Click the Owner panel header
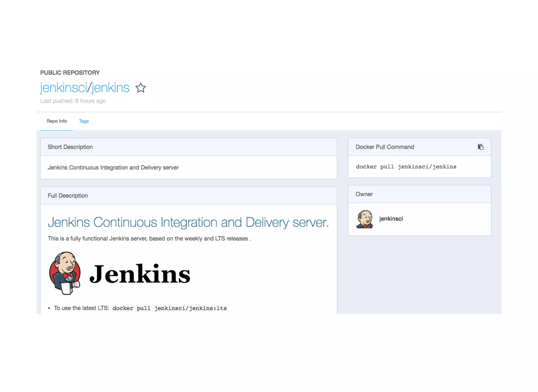This screenshot has width=538, height=392. coord(364,194)
